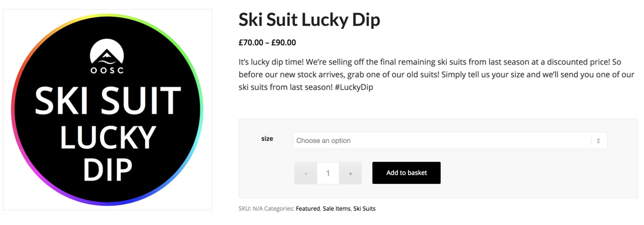644x225 pixels.
Task: Open the size 'Choose an option' dropdown
Action: [450, 141]
